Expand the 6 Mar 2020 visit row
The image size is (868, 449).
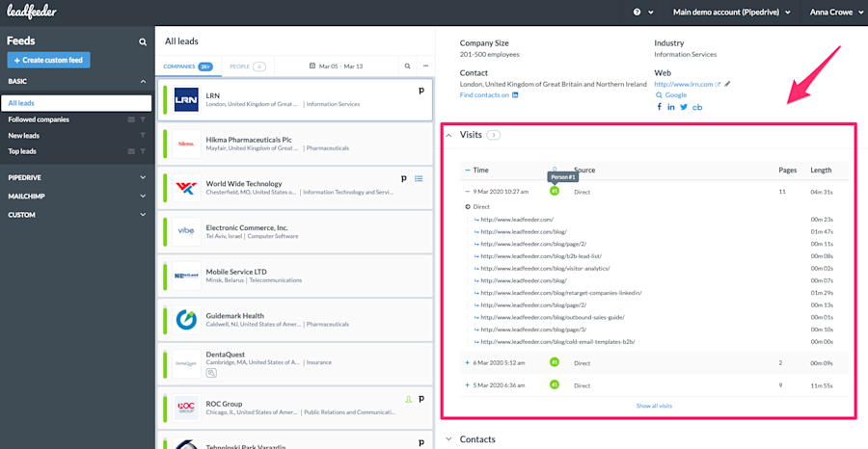tap(467, 363)
